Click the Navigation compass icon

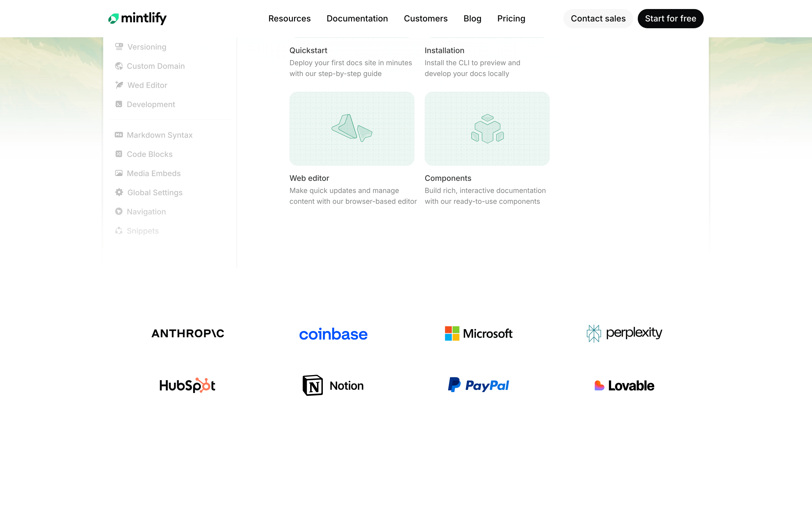pyautogui.click(x=119, y=211)
